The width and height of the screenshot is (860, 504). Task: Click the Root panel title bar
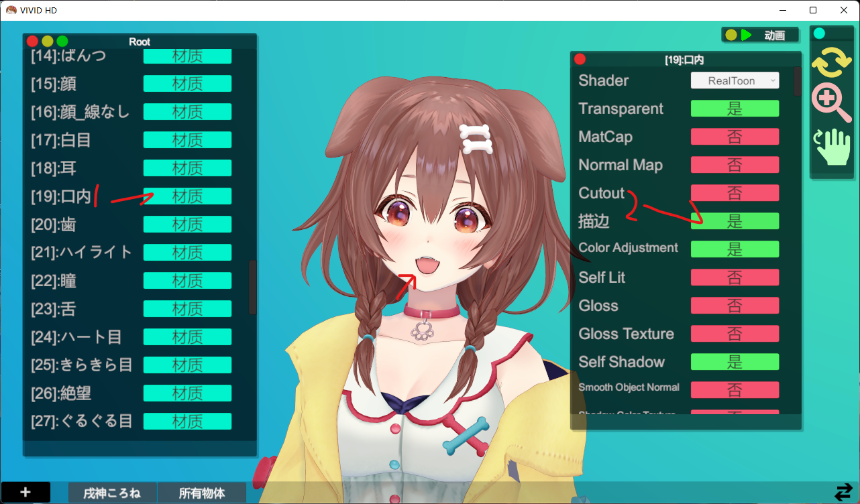pos(140,42)
